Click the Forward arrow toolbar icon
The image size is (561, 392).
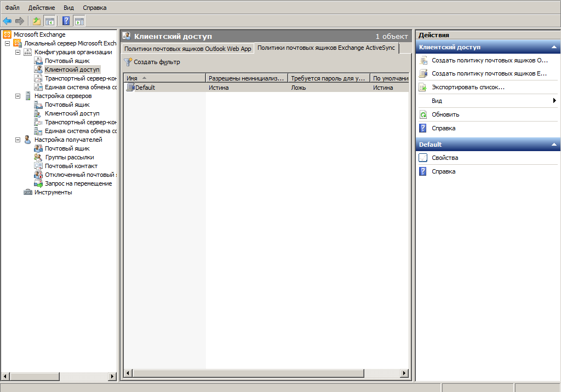(x=20, y=21)
